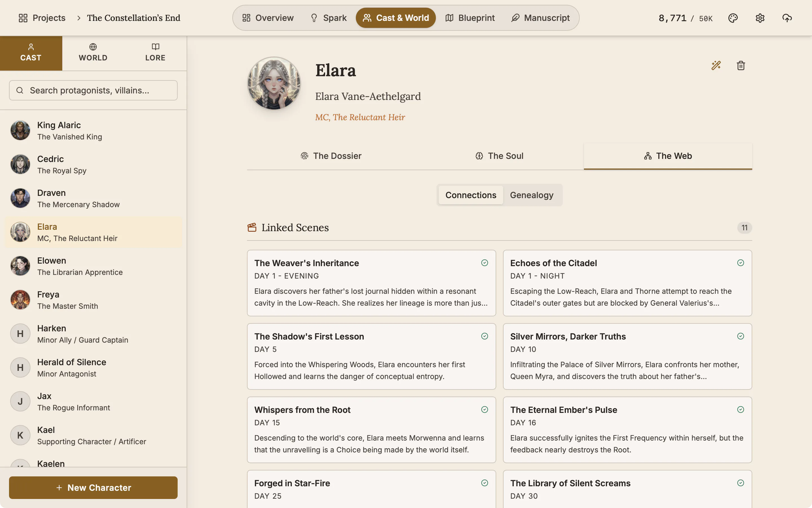Click the Linked Scenes count badge 11
812x508 pixels.
tap(744, 228)
